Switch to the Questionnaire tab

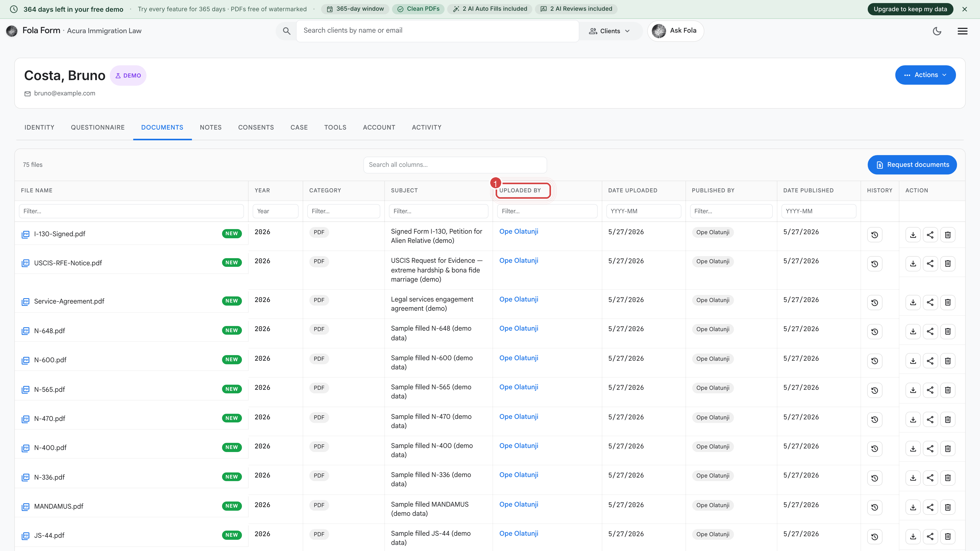pyautogui.click(x=98, y=127)
